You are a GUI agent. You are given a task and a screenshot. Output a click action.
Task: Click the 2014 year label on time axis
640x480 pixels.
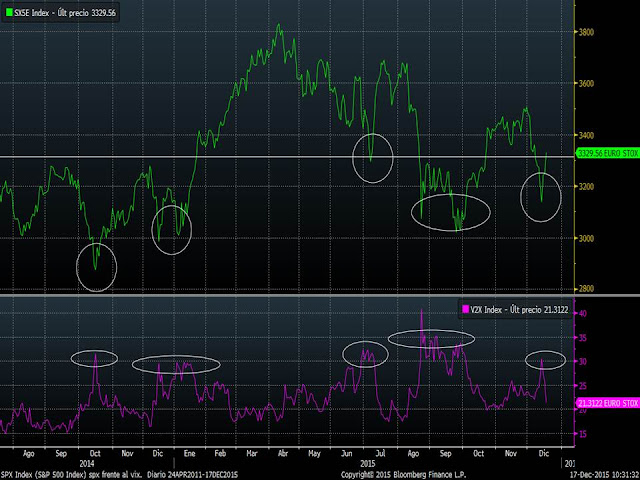[87, 464]
